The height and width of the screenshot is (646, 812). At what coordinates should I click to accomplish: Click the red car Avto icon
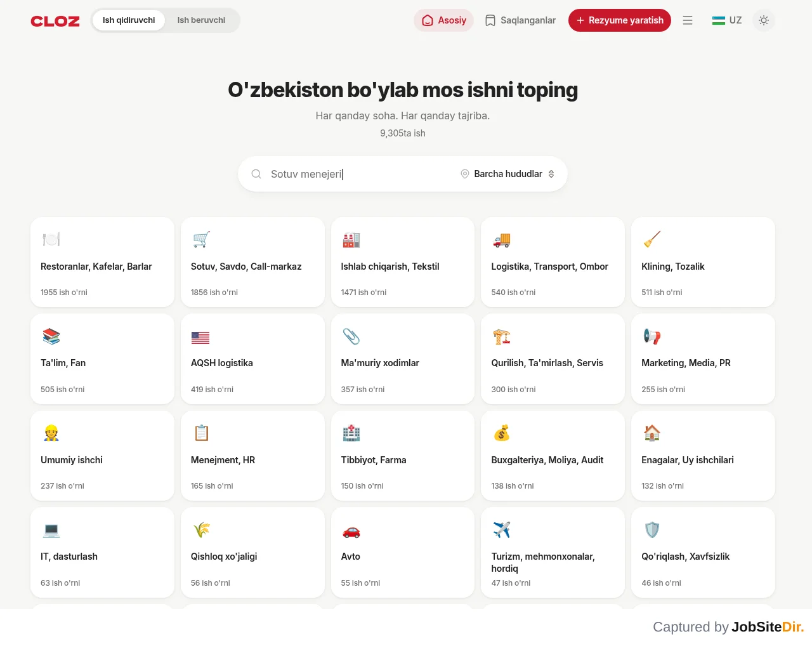coord(351,531)
